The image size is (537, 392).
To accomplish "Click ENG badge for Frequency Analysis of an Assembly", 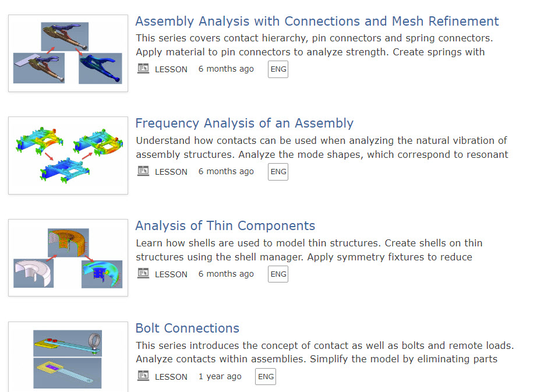I will coord(278,171).
